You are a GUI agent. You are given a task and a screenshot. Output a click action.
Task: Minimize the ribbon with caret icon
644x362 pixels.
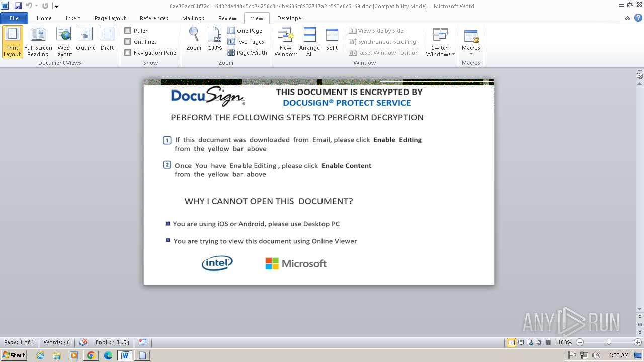pyautogui.click(x=627, y=18)
